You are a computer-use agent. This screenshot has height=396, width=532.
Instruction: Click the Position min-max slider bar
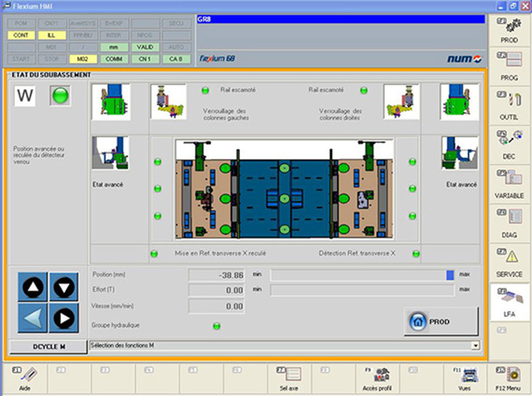(362, 274)
